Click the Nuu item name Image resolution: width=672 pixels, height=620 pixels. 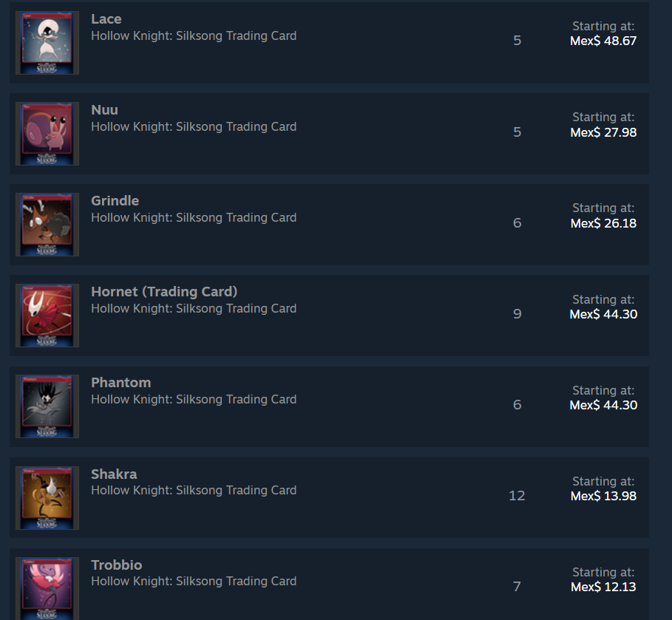104,110
